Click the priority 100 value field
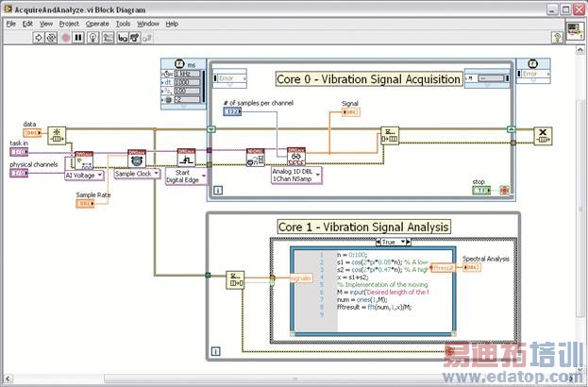 [187, 91]
